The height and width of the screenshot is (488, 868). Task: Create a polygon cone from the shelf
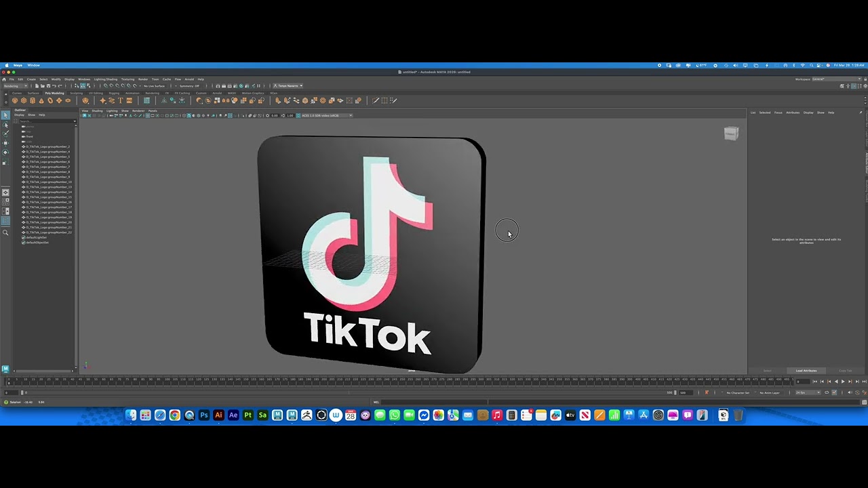click(41, 100)
